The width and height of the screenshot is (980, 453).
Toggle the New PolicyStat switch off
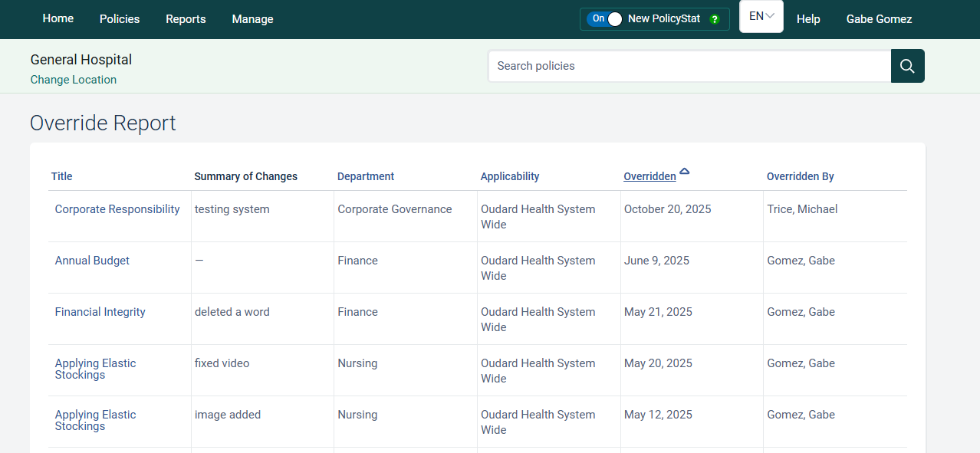(605, 19)
